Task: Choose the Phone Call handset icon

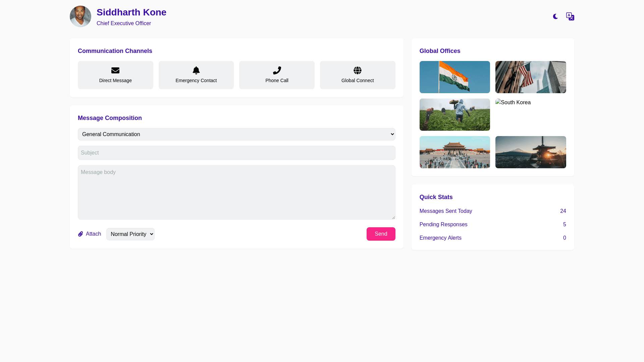Action: tap(277, 70)
